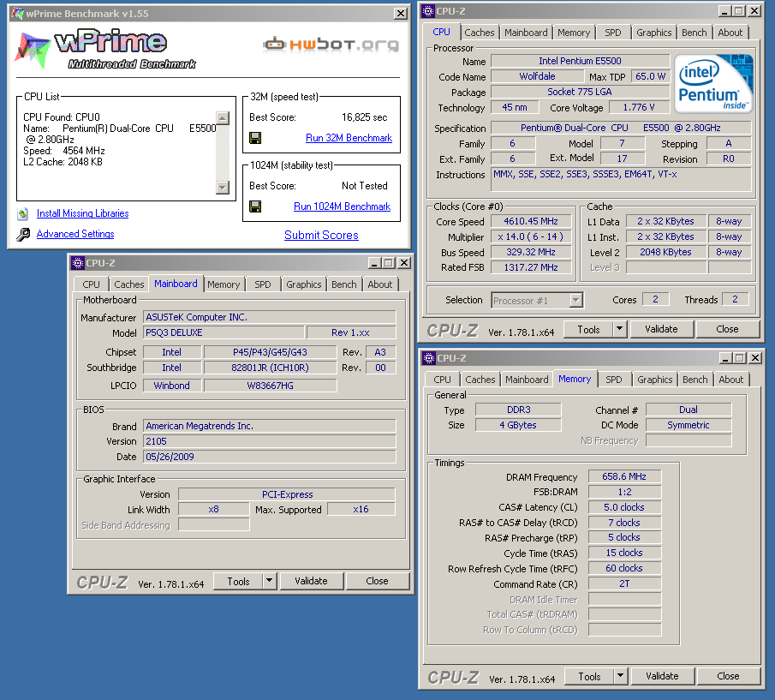Click Tools button in CPU tab window
The width and height of the screenshot is (775, 700).
click(588, 329)
